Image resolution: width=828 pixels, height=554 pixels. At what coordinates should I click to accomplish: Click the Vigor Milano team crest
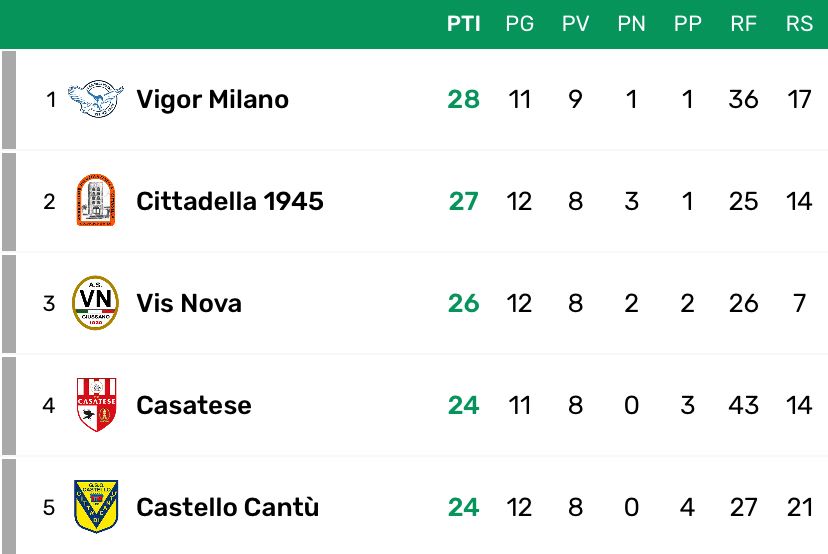(95, 99)
